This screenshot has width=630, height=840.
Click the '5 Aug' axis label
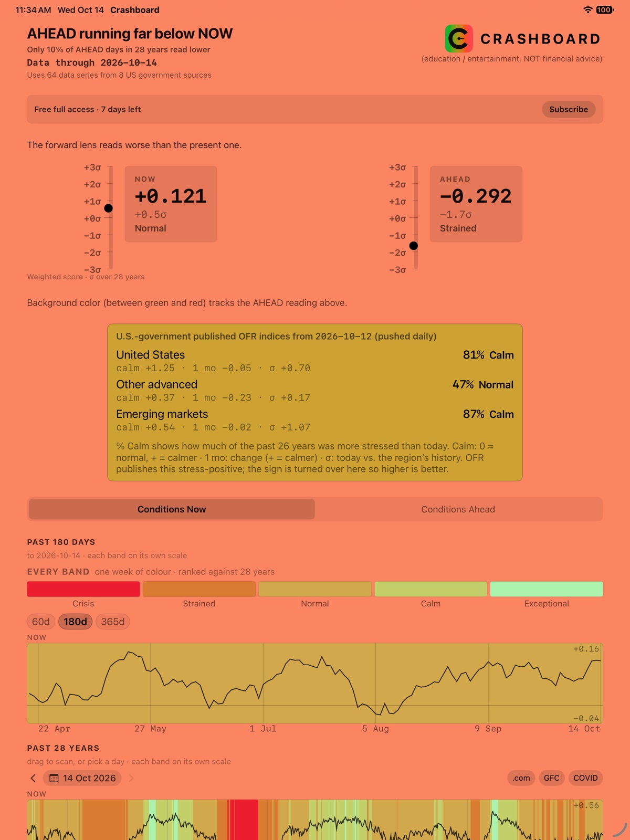click(x=375, y=729)
